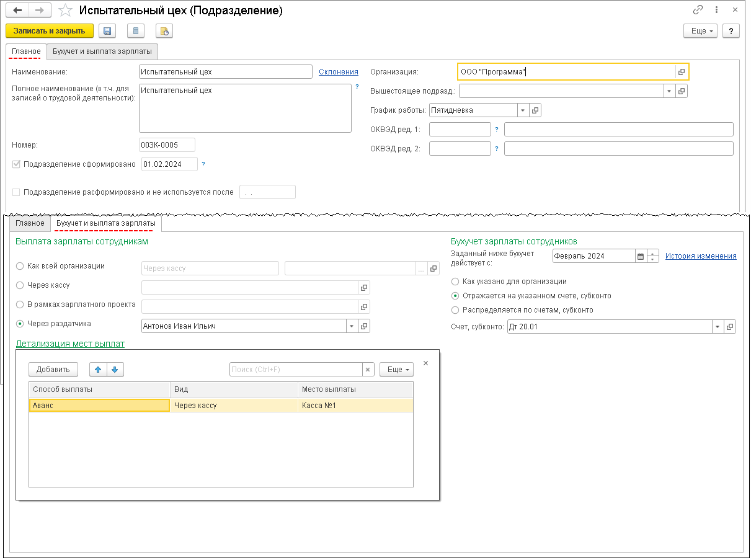Go back with the left arrow icon
The width and height of the screenshot is (751, 560).
17,11
